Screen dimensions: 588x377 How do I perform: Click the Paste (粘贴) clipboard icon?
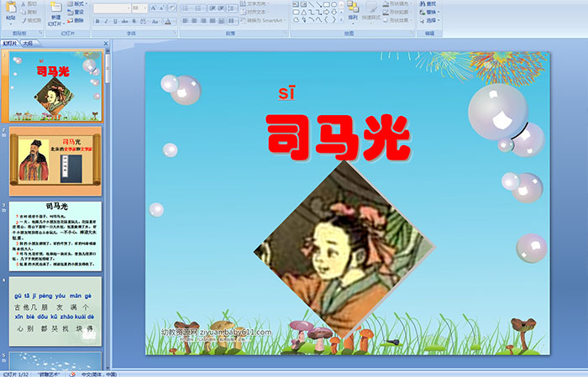click(x=11, y=7)
